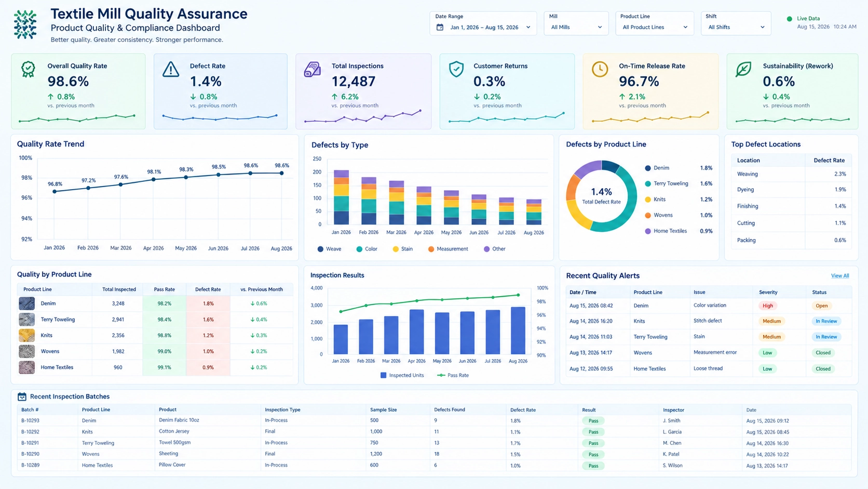Toggle the Stain legend item

402,249
